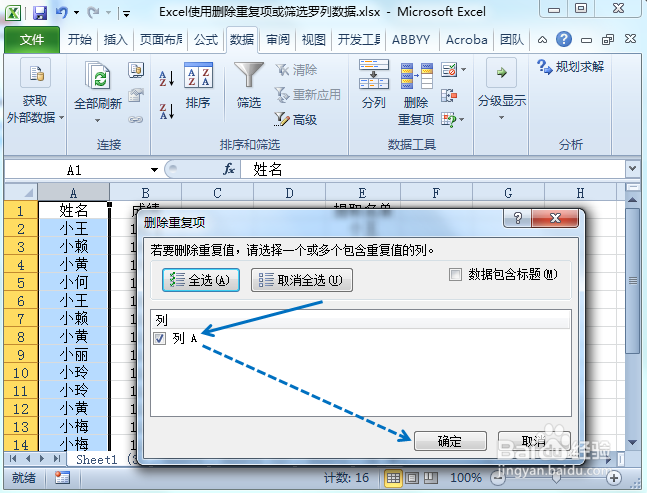Click the zoom in plus button
This screenshot has width=647, height=493.
pos(614,479)
